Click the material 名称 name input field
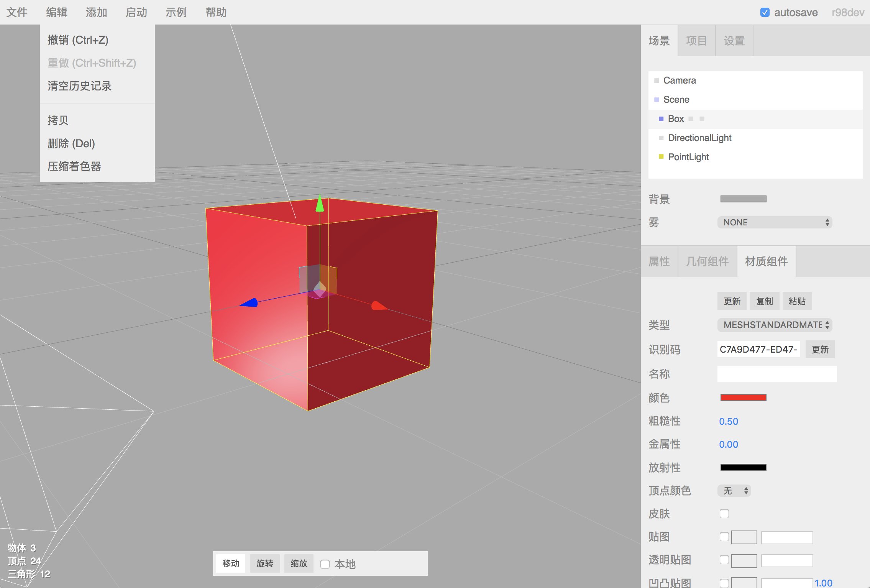The height and width of the screenshot is (588, 870). tap(777, 374)
